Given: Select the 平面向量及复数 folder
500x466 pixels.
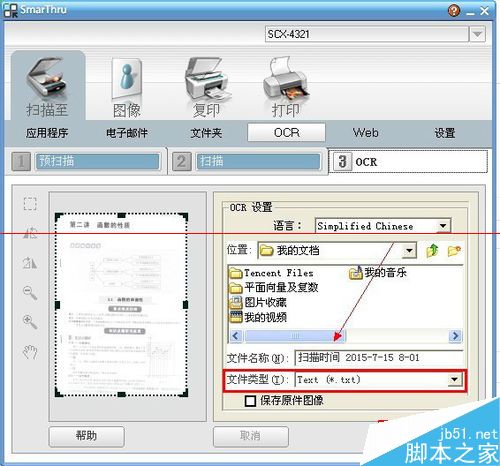Looking at the screenshot, I should (x=274, y=287).
